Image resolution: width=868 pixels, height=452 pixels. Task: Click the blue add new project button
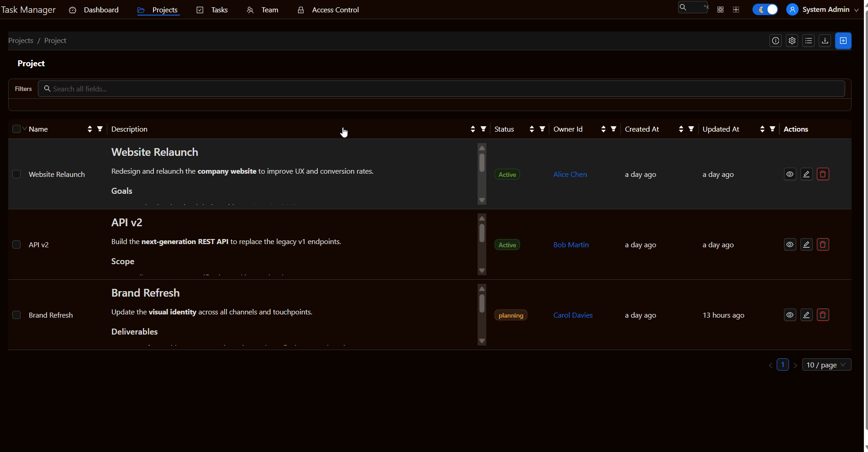click(x=843, y=41)
